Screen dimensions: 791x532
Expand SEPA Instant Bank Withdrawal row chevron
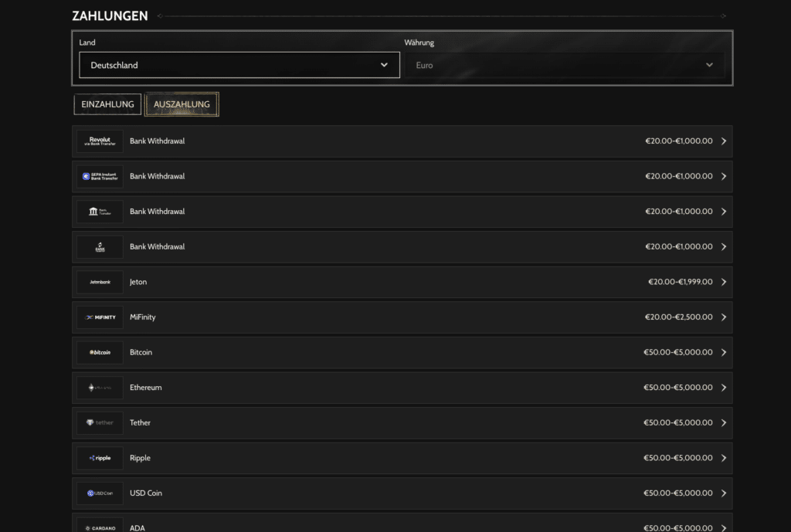click(x=723, y=177)
